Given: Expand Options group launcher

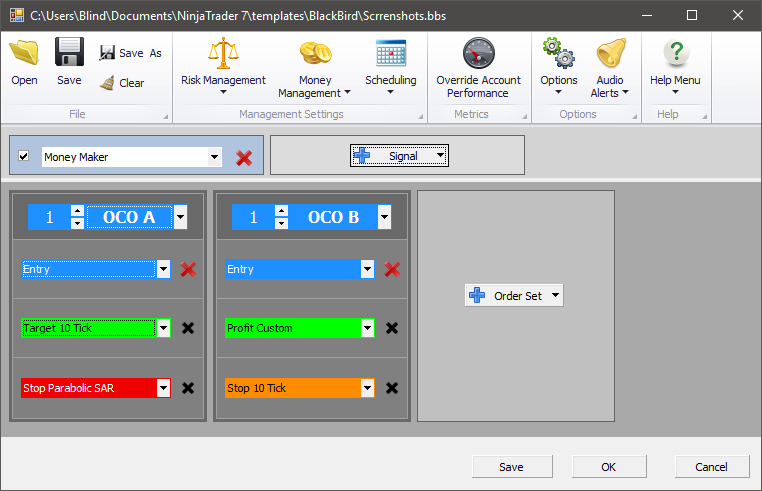Looking at the screenshot, I should point(635,117).
